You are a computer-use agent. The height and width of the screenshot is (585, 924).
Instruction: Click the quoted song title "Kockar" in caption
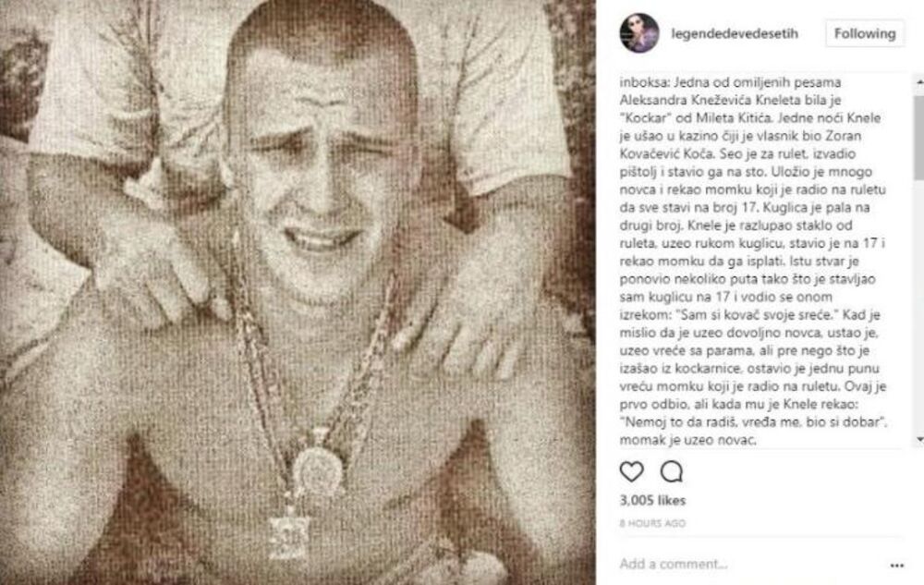646,117
